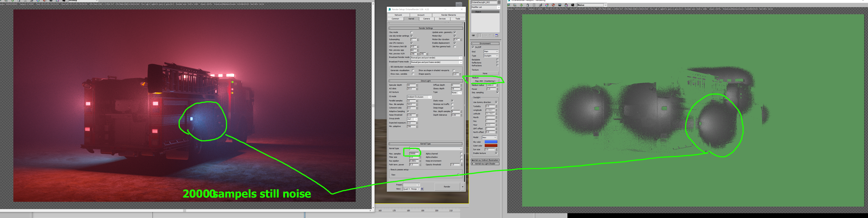868x218 pixels.
Task: Click the restart render refresh icon
Action: [x=521, y=5]
